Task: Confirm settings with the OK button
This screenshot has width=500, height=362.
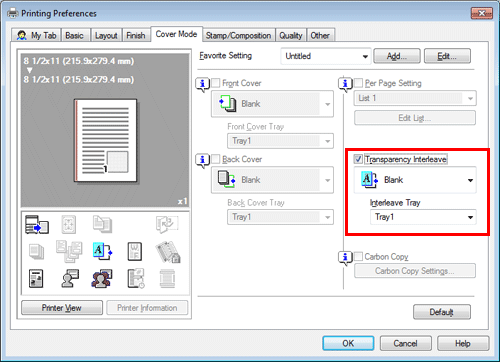Action: point(348,343)
